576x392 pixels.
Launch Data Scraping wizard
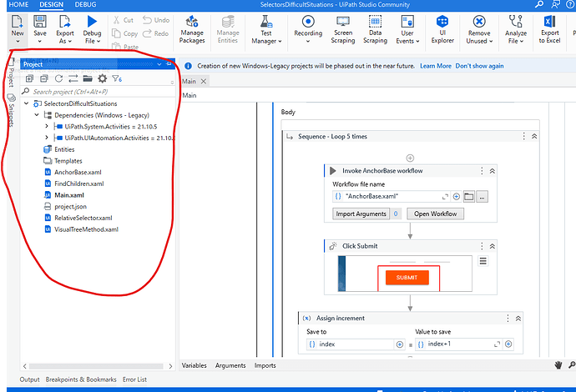click(375, 29)
